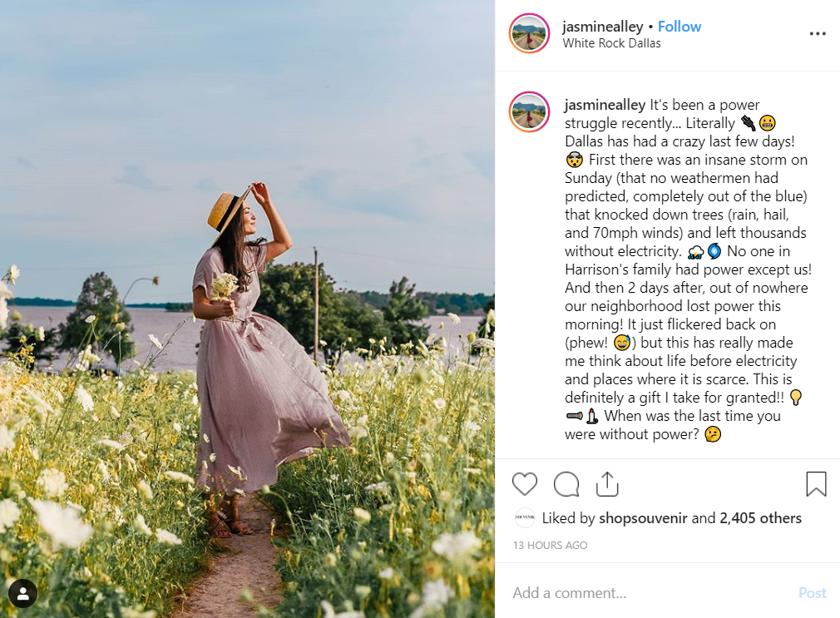Image resolution: width=840 pixels, height=618 pixels.
Task: Open the three-dot more options menu
Action: pyautogui.click(x=818, y=34)
